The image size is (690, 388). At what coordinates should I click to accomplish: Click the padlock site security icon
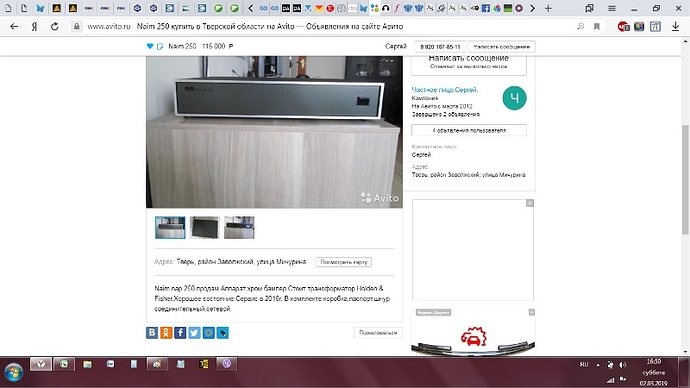point(77,26)
